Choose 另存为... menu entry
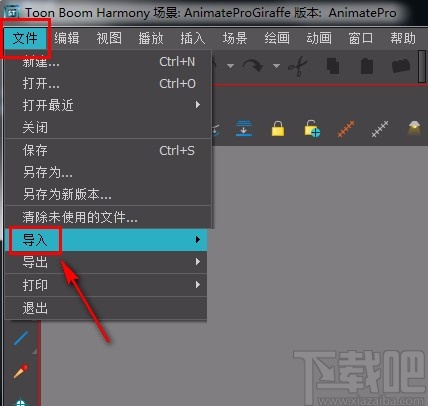428x406 pixels. pos(109,172)
